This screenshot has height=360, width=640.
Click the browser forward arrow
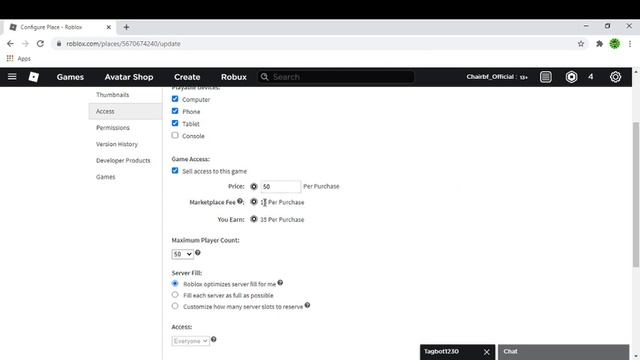pos(25,44)
